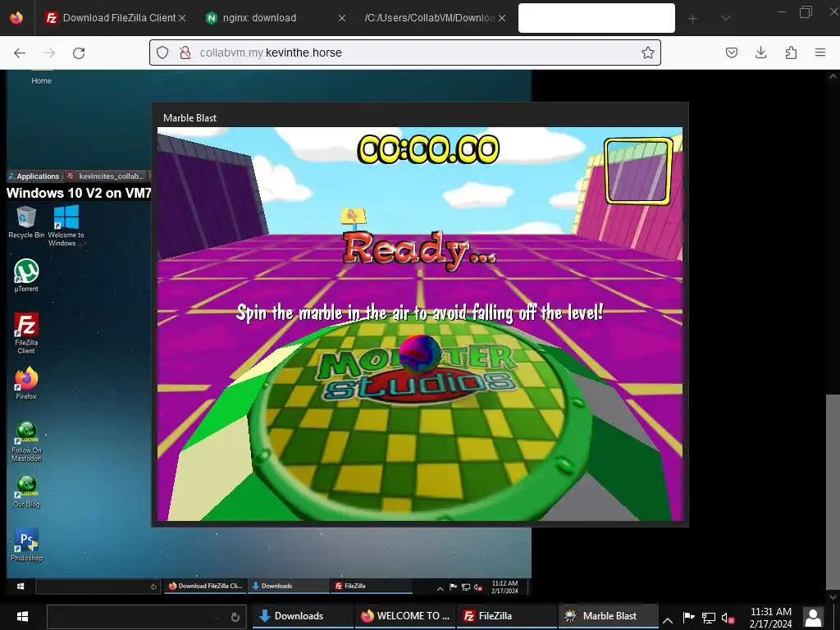Expand the list all tabs dropdown

pyautogui.click(x=725, y=19)
